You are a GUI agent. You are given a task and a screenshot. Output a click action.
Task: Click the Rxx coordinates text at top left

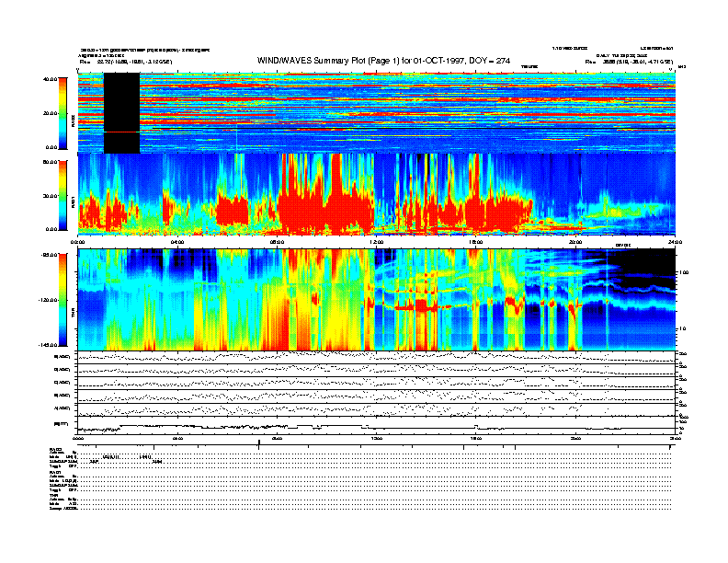(126, 62)
